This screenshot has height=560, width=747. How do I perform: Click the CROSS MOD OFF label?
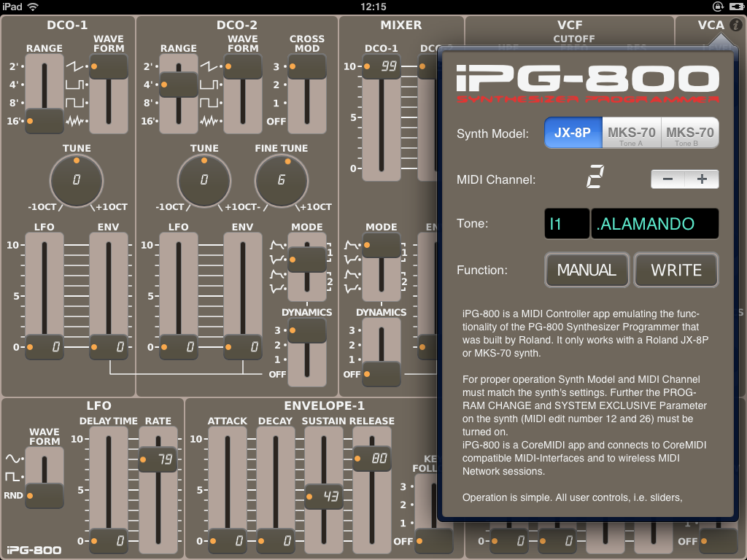276,122
